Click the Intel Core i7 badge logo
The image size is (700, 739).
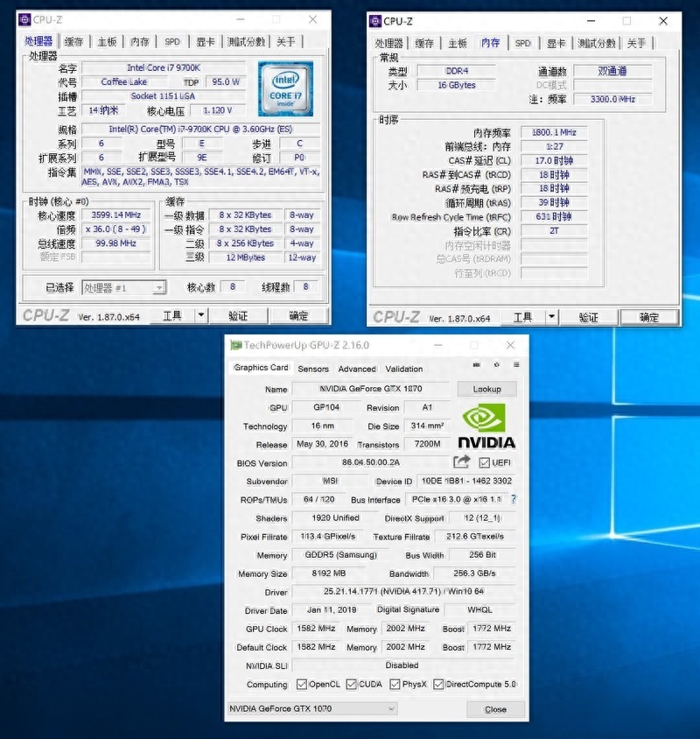(285, 89)
